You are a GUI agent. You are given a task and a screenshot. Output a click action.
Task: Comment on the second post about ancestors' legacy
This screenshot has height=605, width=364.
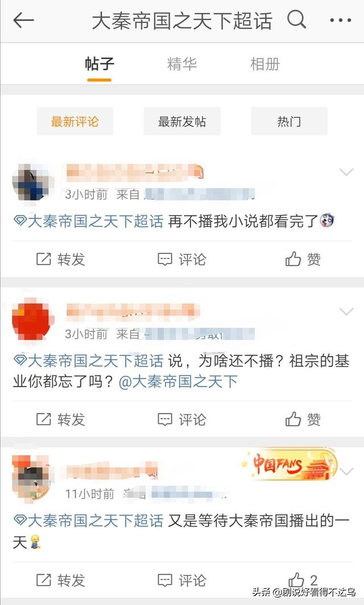click(x=182, y=419)
